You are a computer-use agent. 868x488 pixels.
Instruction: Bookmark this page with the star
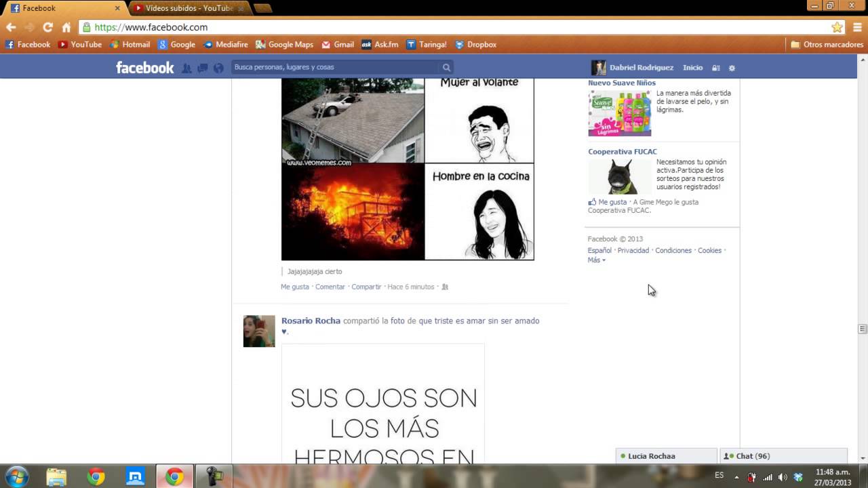tap(837, 27)
